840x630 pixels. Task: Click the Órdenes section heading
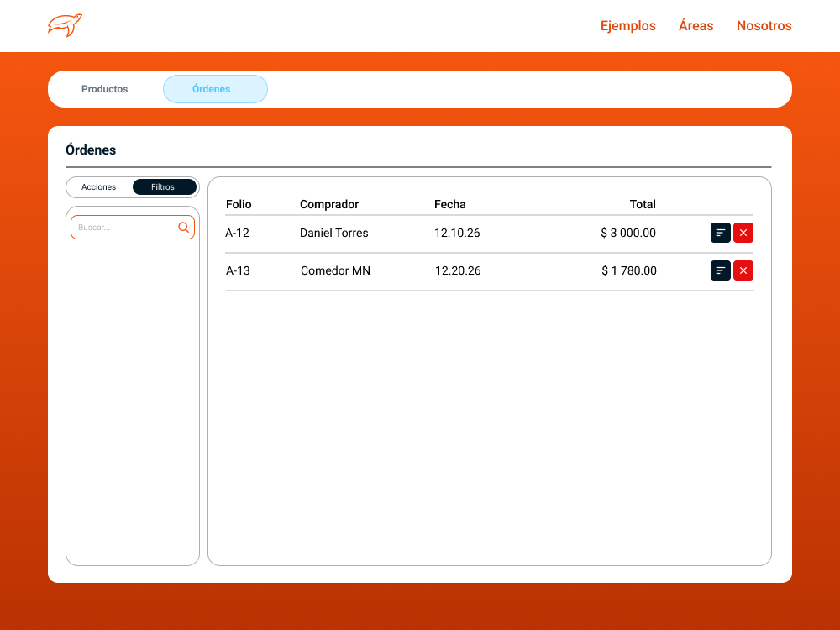[91, 150]
